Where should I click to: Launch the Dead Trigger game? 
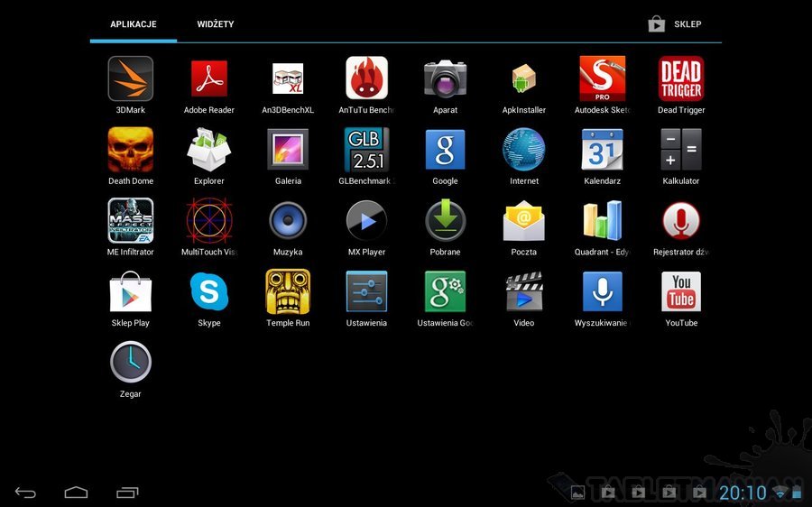(x=681, y=78)
